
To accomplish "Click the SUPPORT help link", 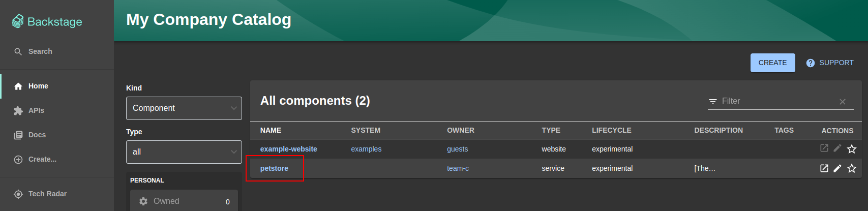I will click(830, 63).
